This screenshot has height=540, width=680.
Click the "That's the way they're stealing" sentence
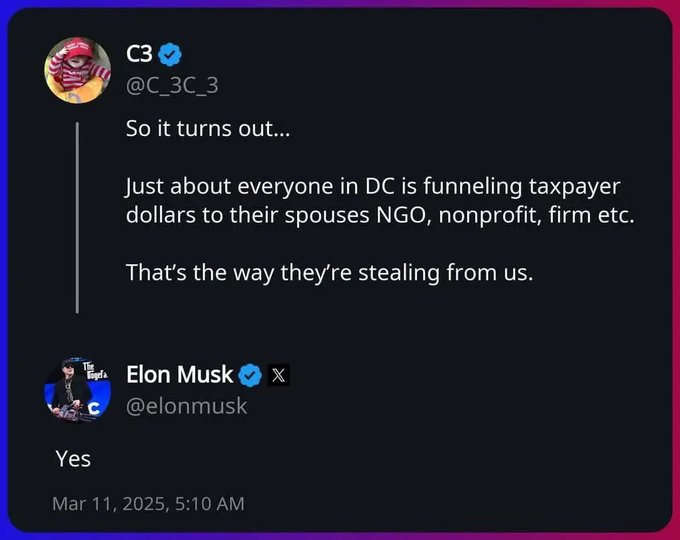tap(329, 272)
